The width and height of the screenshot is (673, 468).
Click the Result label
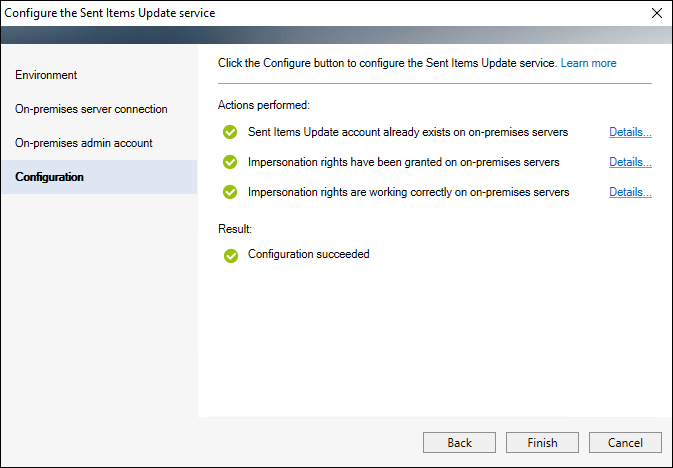pos(235,229)
